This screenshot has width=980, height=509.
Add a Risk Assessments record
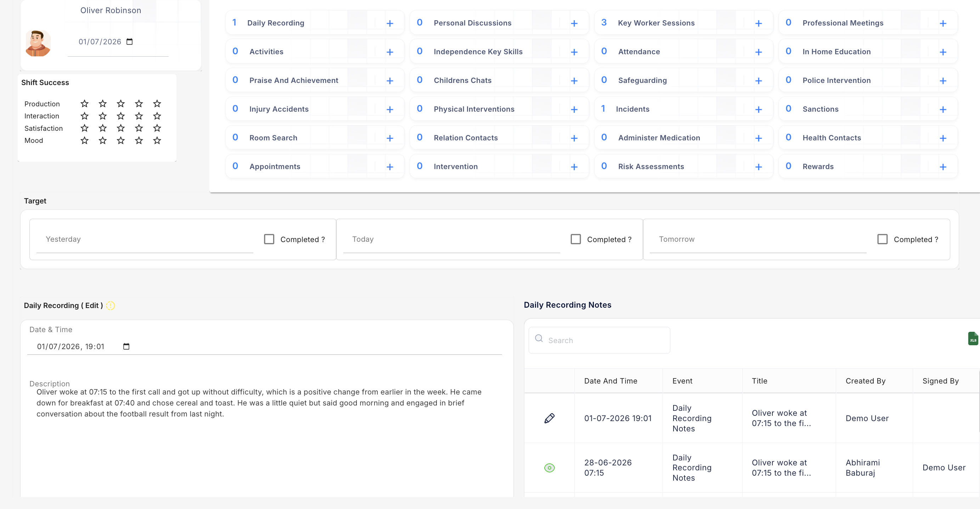click(x=758, y=167)
